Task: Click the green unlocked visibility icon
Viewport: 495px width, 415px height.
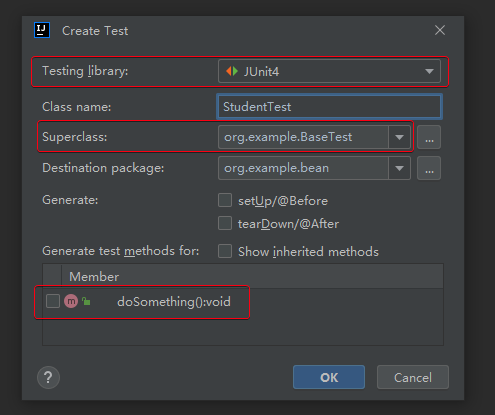Action: pyautogui.click(x=86, y=301)
